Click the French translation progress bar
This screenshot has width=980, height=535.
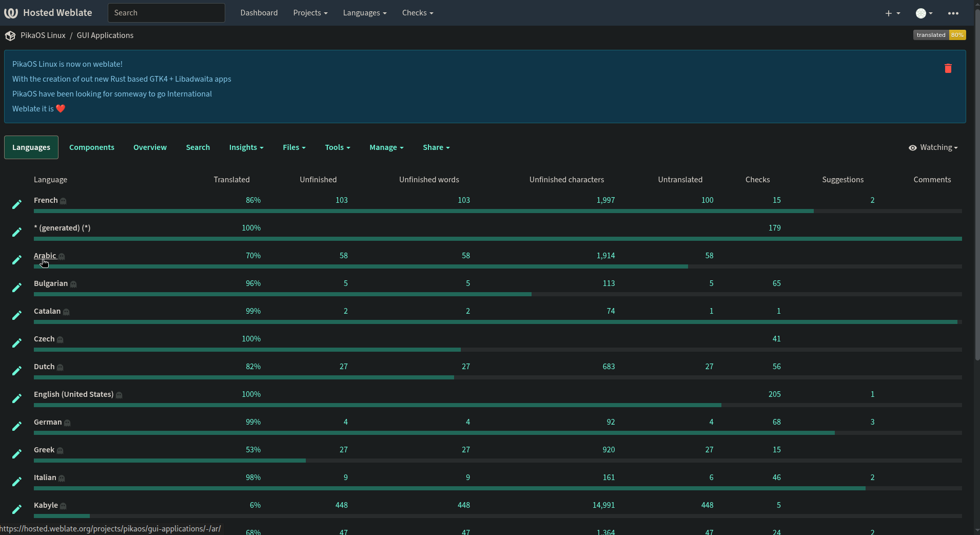pos(498,211)
